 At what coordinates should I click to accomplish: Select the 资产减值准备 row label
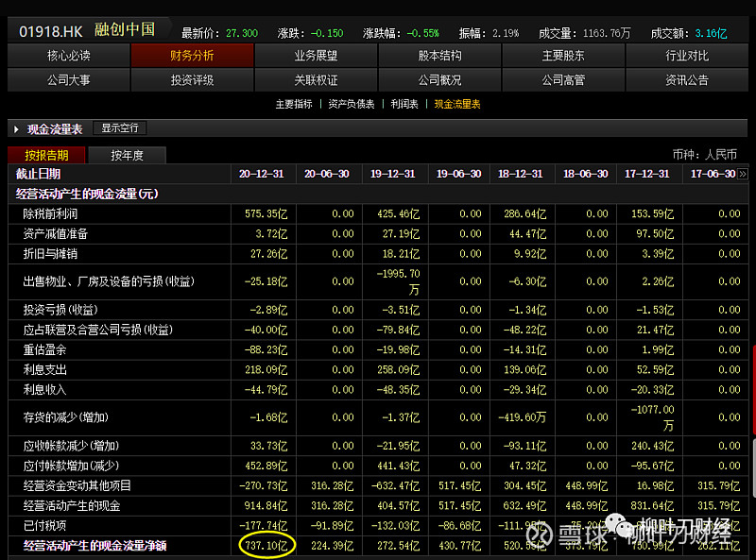(56, 234)
